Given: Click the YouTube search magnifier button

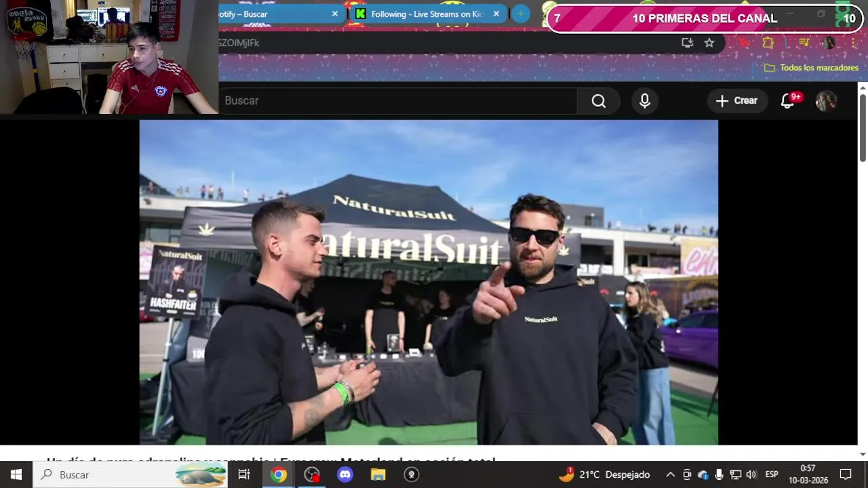Looking at the screenshot, I should pos(598,101).
